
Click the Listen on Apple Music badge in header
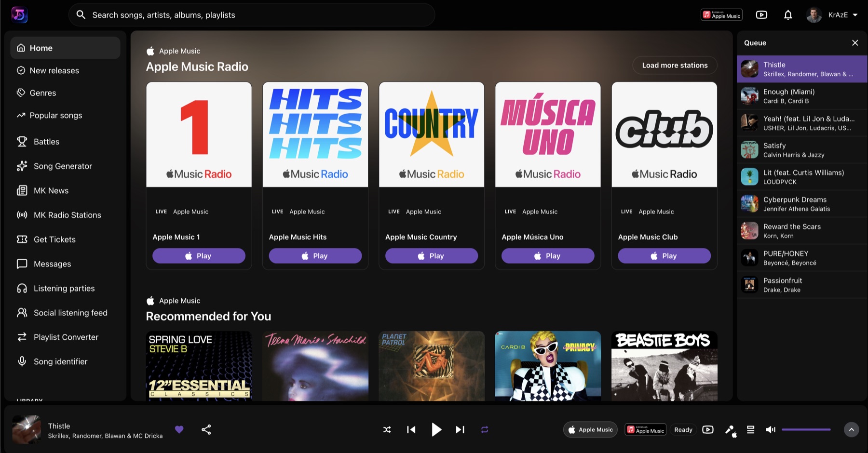point(721,15)
